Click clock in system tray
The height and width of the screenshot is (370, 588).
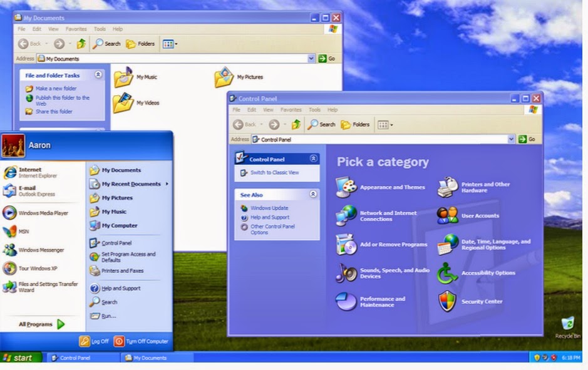point(570,358)
